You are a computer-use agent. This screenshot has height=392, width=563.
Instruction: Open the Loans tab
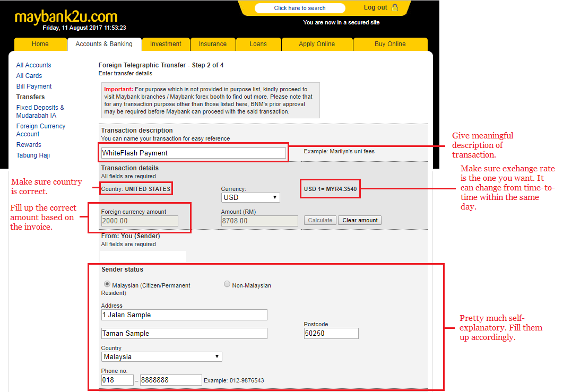(258, 44)
